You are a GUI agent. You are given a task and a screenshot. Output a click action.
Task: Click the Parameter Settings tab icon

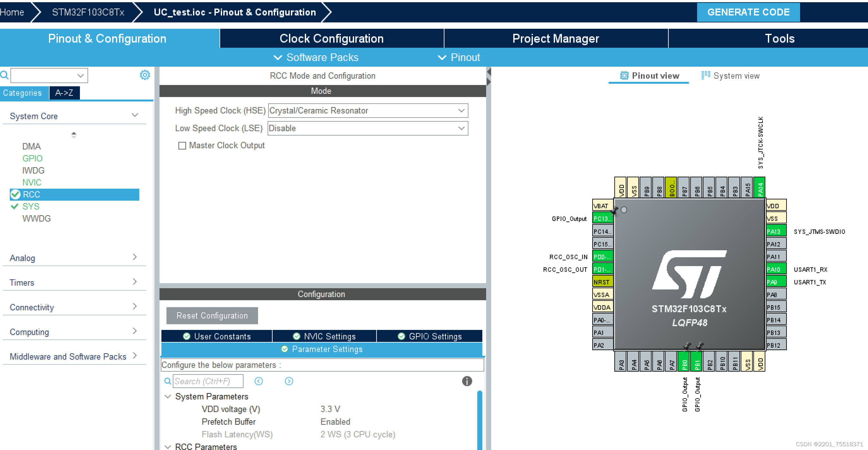point(285,349)
